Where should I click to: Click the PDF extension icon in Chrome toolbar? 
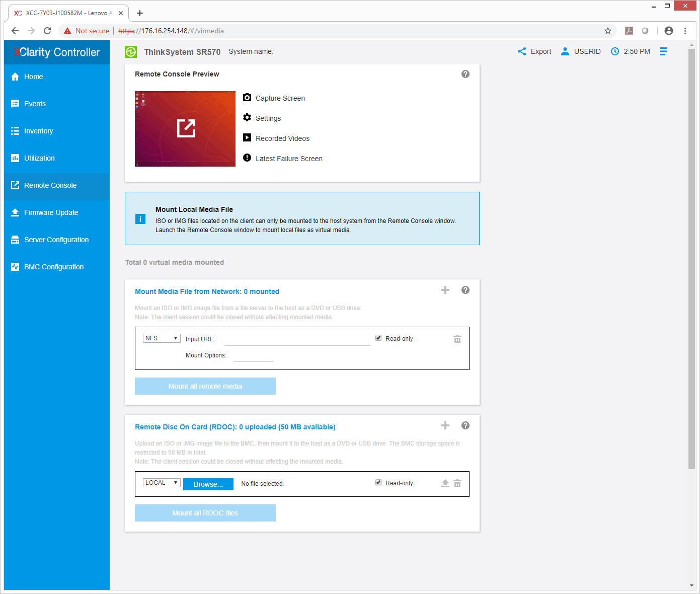[629, 31]
